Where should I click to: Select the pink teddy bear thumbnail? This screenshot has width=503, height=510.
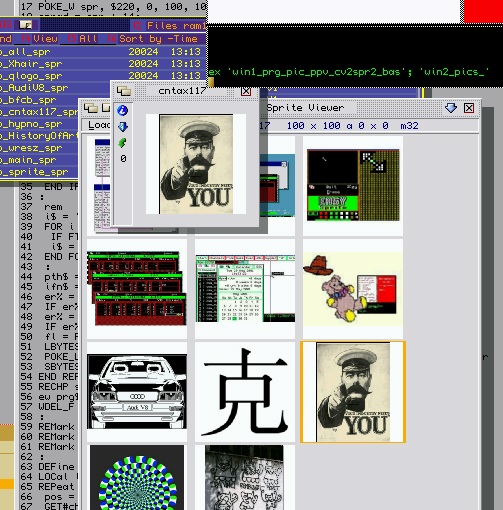353,289
